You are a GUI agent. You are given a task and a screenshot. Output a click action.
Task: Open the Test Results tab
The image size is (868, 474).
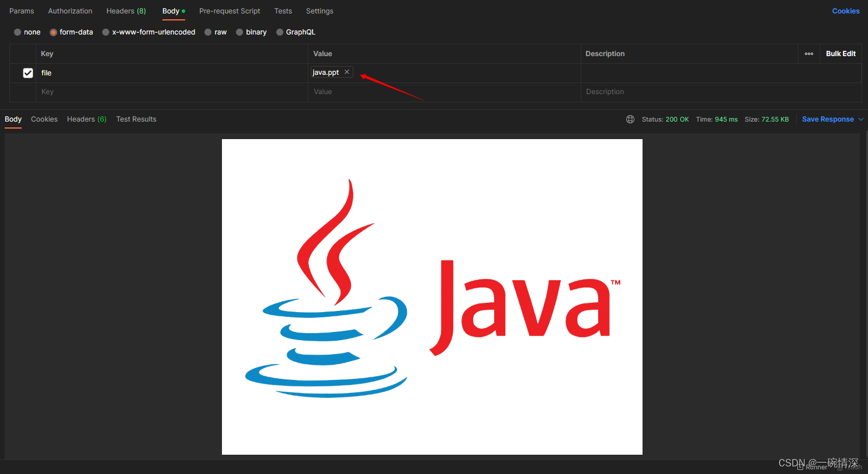click(136, 119)
